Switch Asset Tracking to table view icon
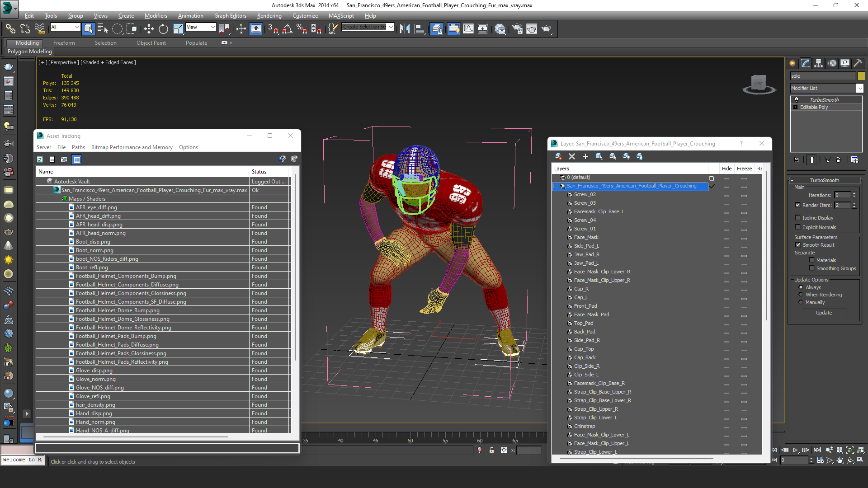Viewport: 868px width, 488px height. click(x=77, y=160)
